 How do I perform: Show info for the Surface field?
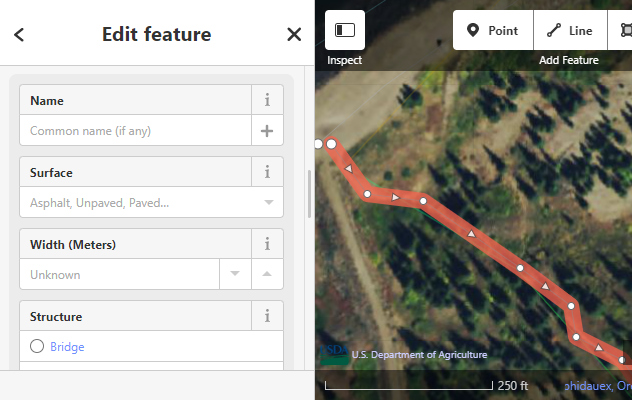267,172
